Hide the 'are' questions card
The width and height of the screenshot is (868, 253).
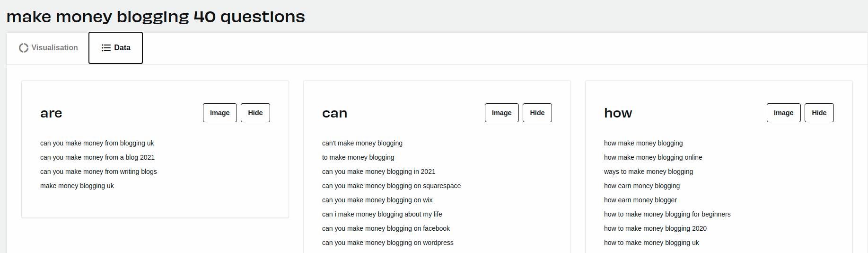click(255, 113)
